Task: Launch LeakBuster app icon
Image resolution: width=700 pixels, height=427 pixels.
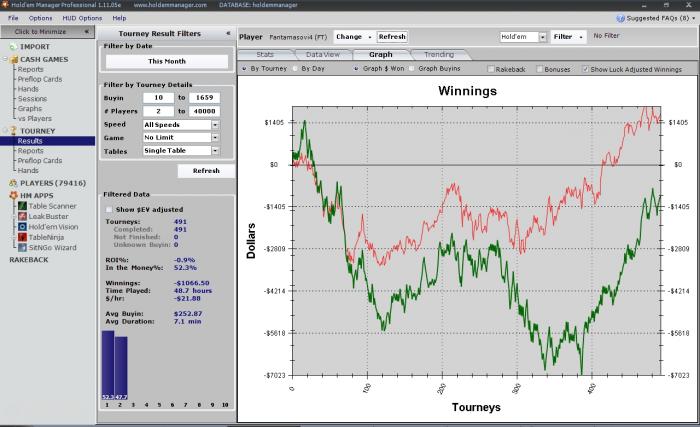Action: point(22,216)
